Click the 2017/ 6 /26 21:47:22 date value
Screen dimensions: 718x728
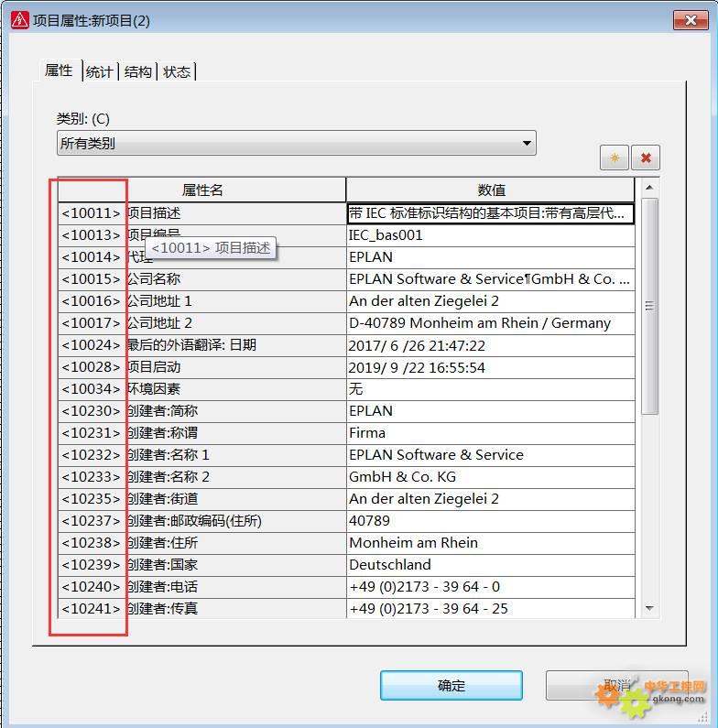click(x=491, y=345)
